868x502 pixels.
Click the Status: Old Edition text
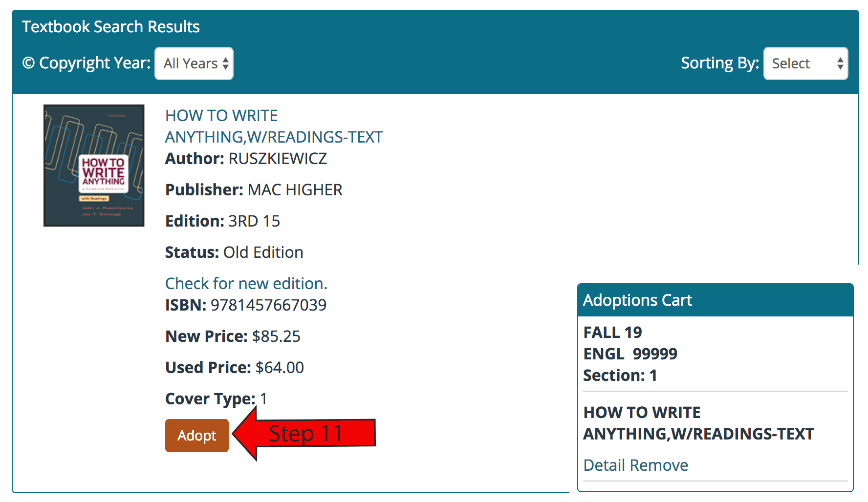pos(234,252)
